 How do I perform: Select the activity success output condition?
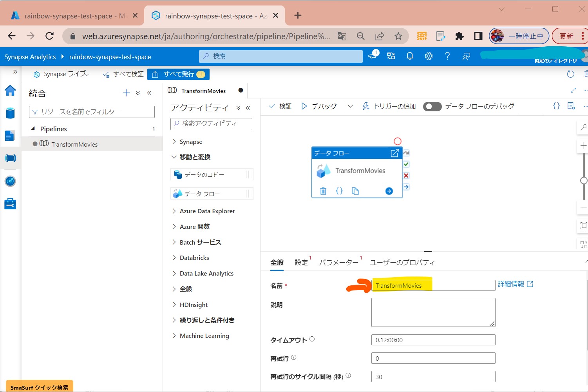coord(406,164)
